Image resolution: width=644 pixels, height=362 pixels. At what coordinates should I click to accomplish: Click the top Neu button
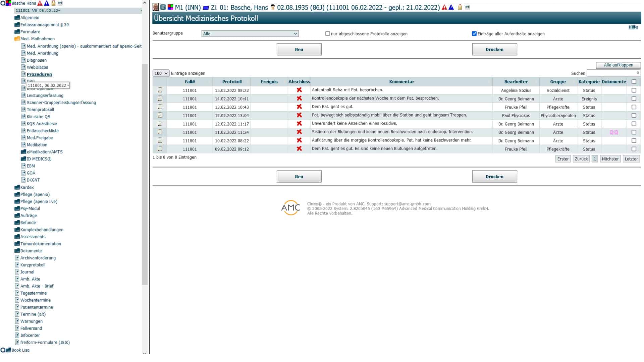(x=299, y=50)
